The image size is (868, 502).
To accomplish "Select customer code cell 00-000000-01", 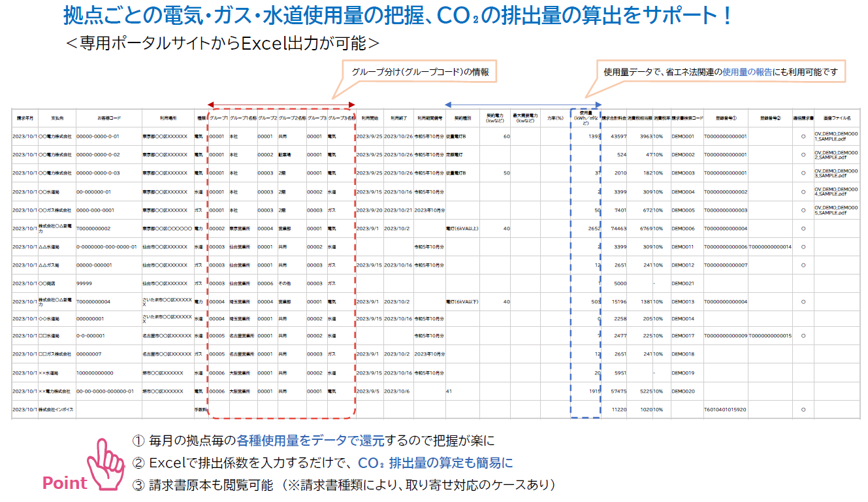I will [93, 192].
